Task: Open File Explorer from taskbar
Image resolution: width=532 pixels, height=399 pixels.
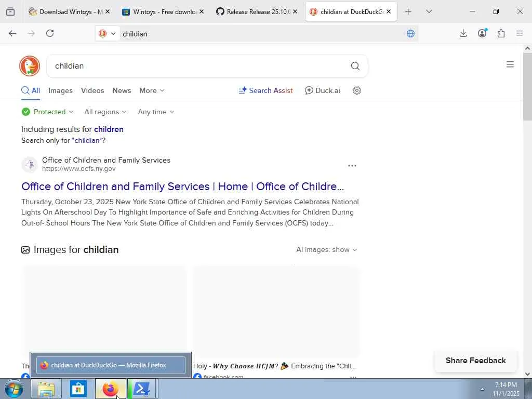Action: tap(46, 389)
